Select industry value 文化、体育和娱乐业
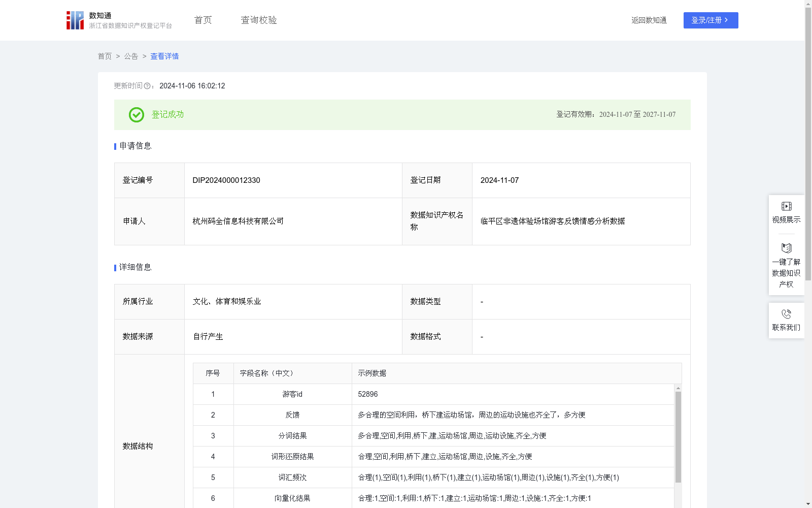812x508 pixels. point(227,302)
